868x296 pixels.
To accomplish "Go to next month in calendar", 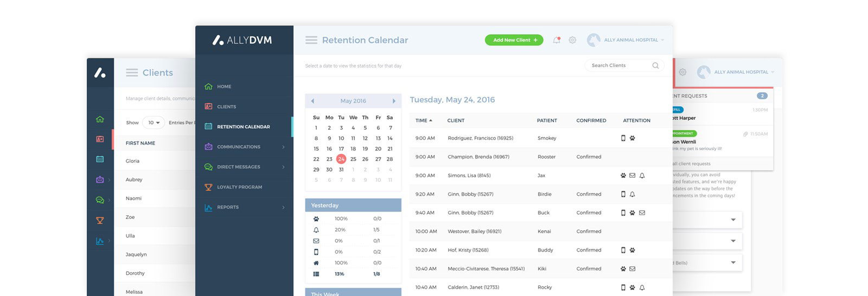I will [x=394, y=101].
